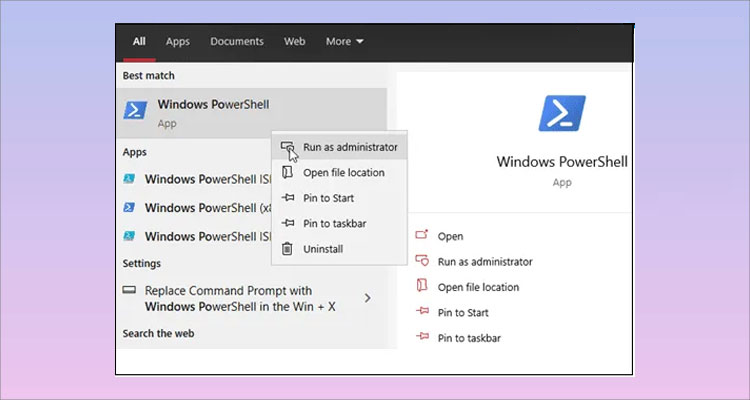Click the Best match heading
This screenshot has height=400, width=750.
(x=148, y=76)
